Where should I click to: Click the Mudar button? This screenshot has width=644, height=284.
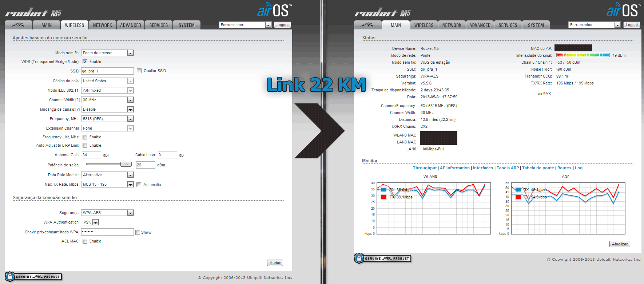tap(275, 263)
